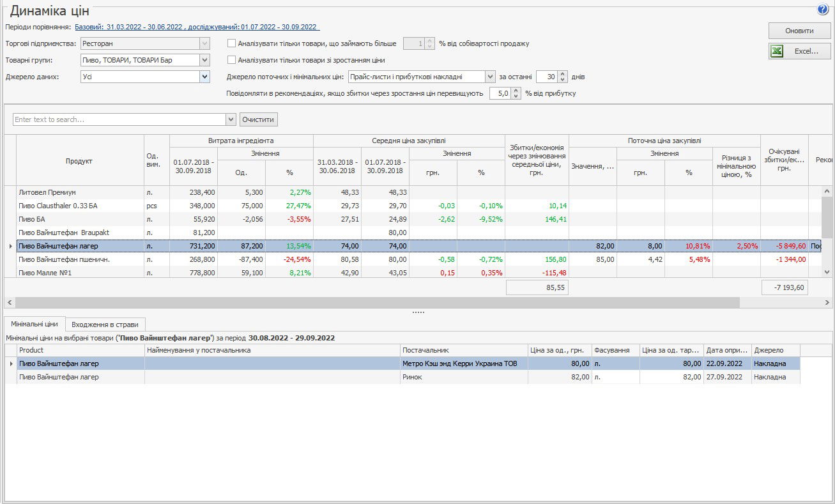Screen dimensions: 835x504
Task: Increase the days count with the stepper arrows
Action: click(562, 74)
